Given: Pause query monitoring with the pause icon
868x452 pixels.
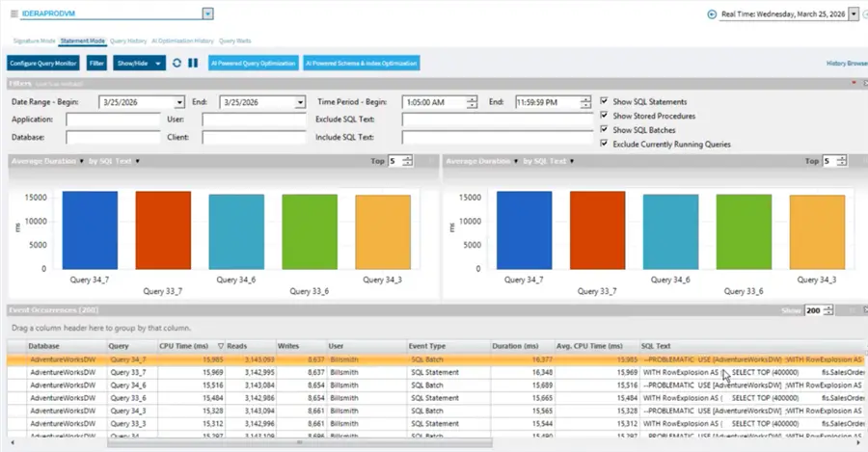Looking at the screenshot, I should pyautogui.click(x=193, y=63).
